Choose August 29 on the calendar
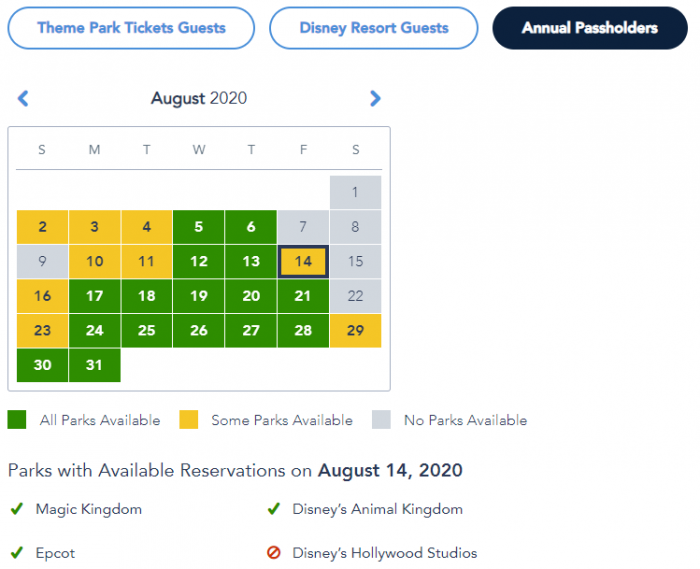 (355, 330)
